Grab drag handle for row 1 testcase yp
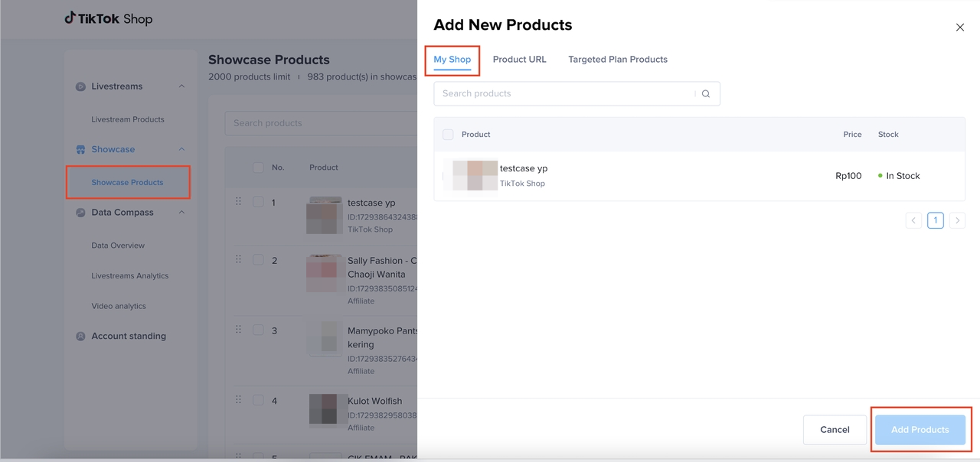 (x=238, y=202)
